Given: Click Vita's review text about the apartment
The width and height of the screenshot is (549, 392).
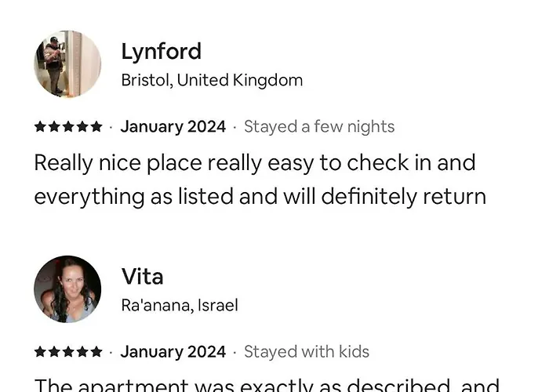Looking at the screenshot, I should click(267, 385).
